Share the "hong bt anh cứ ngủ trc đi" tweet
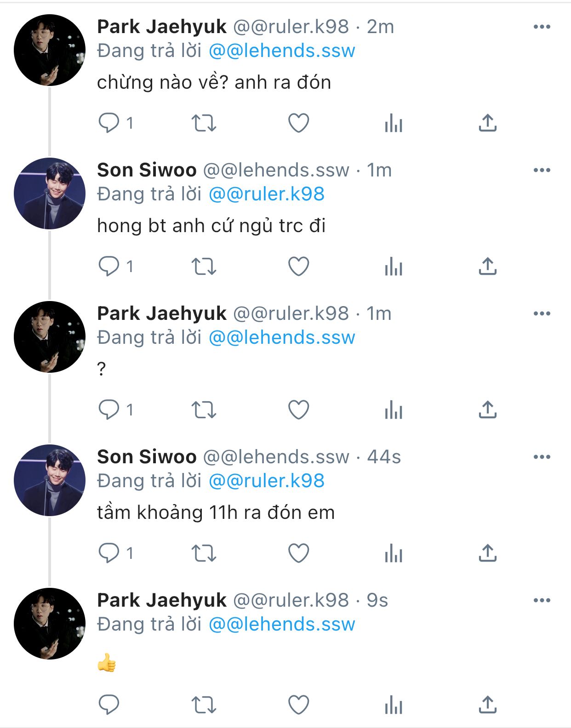This screenshot has width=571, height=728. pyautogui.click(x=488, y=267)
